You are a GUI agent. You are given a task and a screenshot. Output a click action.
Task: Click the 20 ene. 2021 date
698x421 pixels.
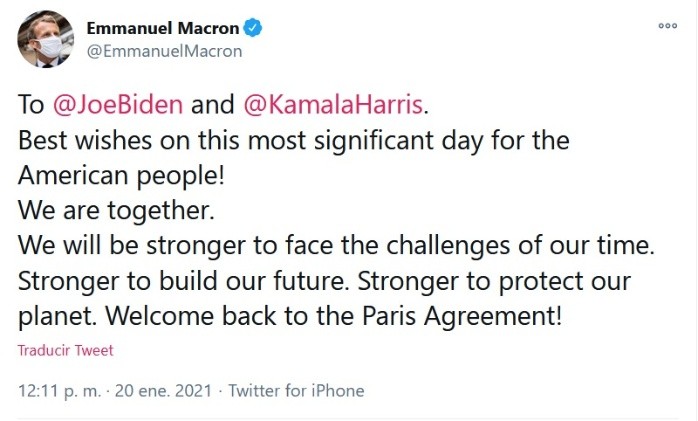click(x=165, y=391)
